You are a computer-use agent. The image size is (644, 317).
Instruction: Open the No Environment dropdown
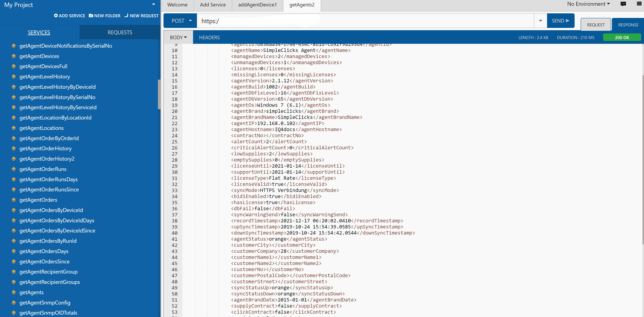click(x=588, y=4)
